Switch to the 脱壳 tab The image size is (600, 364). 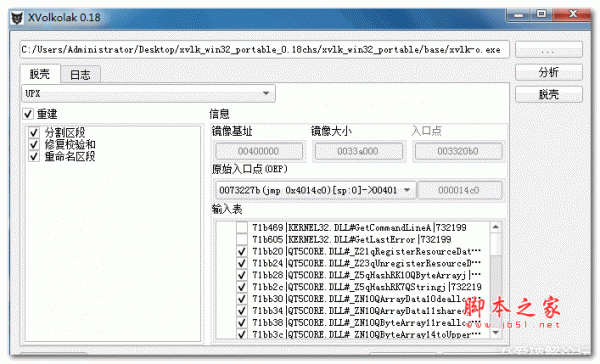pyautogui.click(x=40, y=74)
